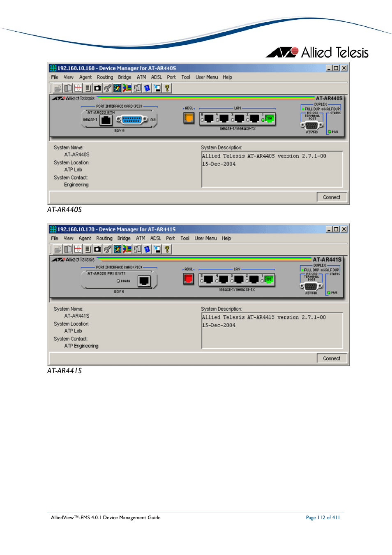Click Connect button in AT-AR440S window
This screenshot has width=392, height=555.
(x=332, y=197)
